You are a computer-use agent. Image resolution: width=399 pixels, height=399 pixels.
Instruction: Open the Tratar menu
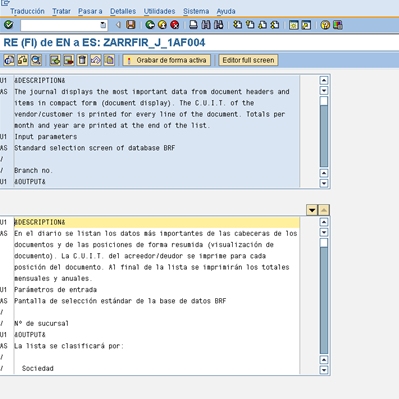click(61, 11)
